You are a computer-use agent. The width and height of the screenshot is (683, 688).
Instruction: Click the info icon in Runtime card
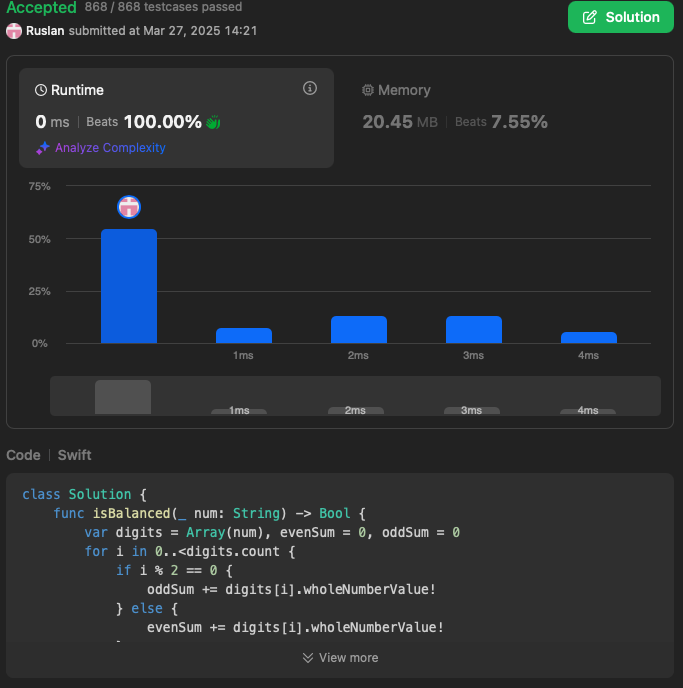coord(310,89)
